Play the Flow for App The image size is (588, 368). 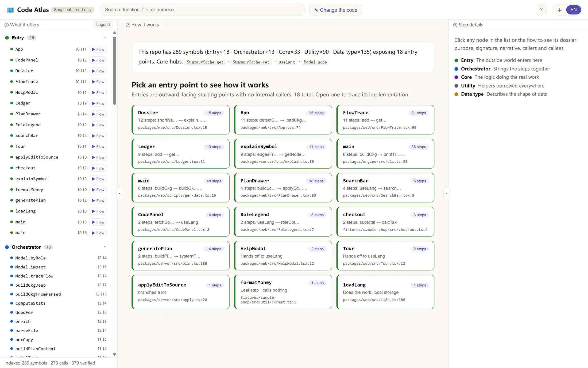(x=98, y=49)
